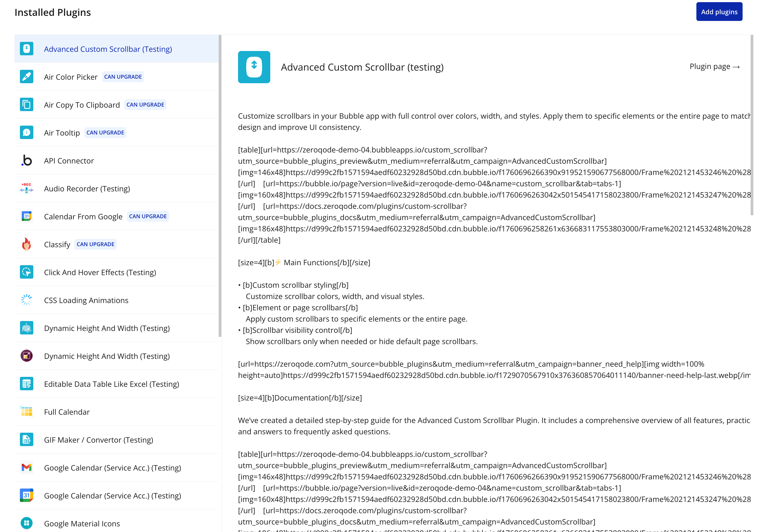Click the Audio Recorder REC icon

pos(26,188)
